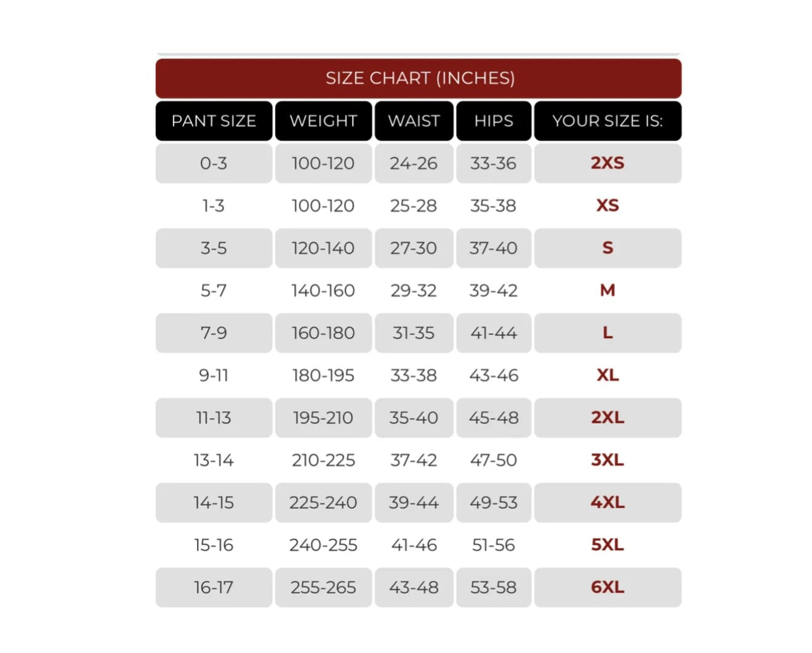Select the 0-3 pant size cell
The image size is (812, 653).
[214, 163]
